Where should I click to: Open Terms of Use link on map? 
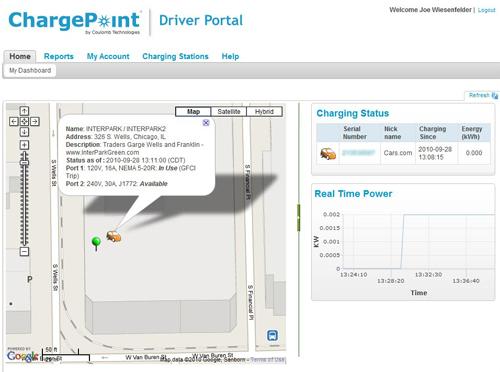pos(268,359)
